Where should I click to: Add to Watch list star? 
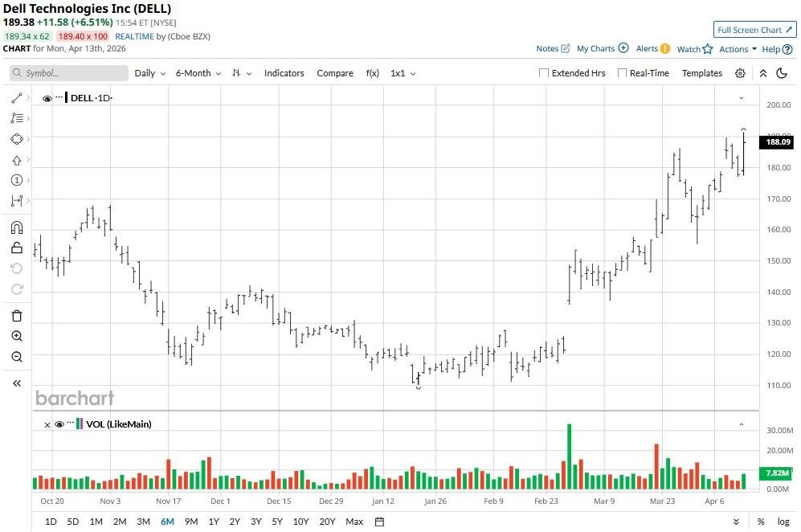(694, 49)
